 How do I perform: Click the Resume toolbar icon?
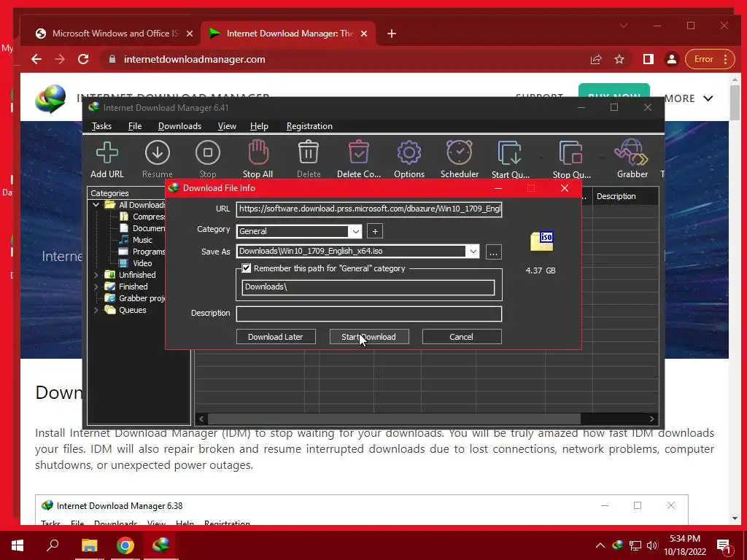coord(158,153)
